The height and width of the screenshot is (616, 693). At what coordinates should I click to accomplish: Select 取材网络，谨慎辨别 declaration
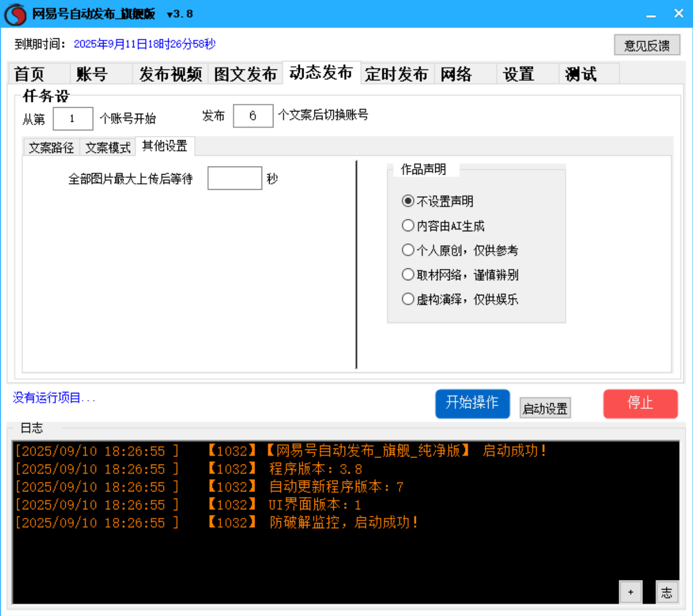pyautogui.click(x=408, y=274)
